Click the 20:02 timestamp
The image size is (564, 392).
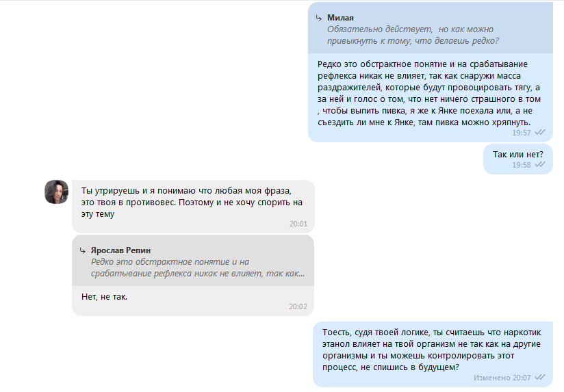point(298,306)
